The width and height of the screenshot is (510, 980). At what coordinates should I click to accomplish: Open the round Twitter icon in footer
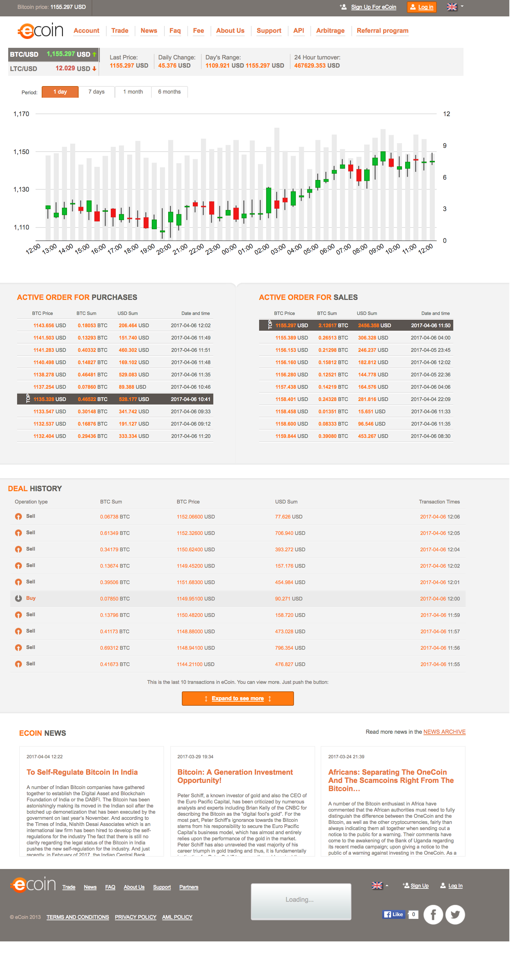tap(455, 914)
